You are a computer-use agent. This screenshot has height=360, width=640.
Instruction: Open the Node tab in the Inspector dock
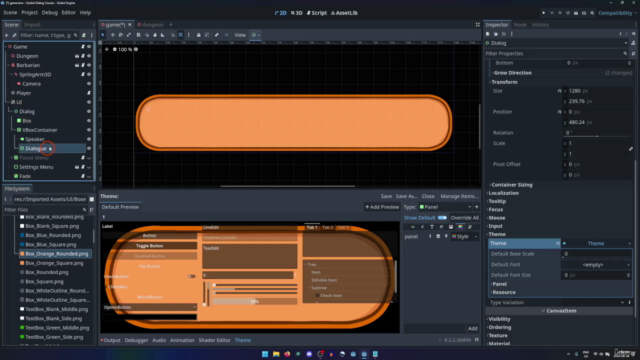520,25
